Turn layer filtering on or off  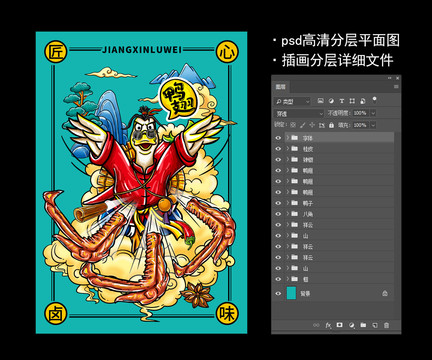(x=374, y=99)
